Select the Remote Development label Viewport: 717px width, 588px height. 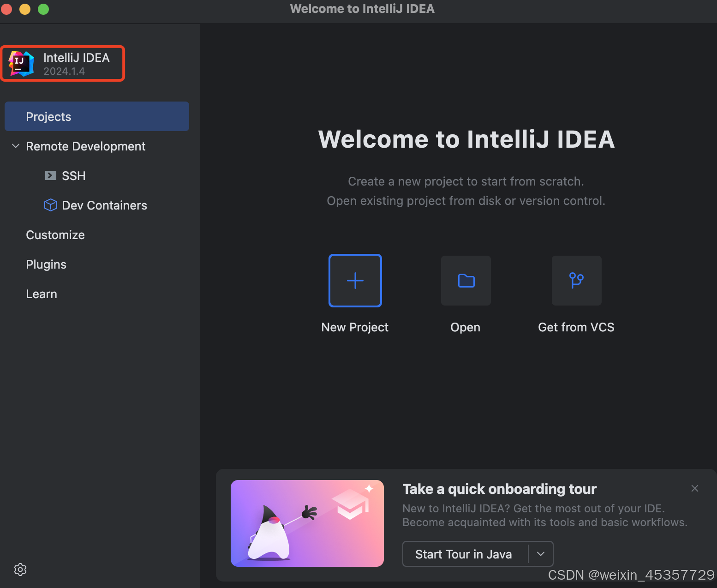pos(85,146)
